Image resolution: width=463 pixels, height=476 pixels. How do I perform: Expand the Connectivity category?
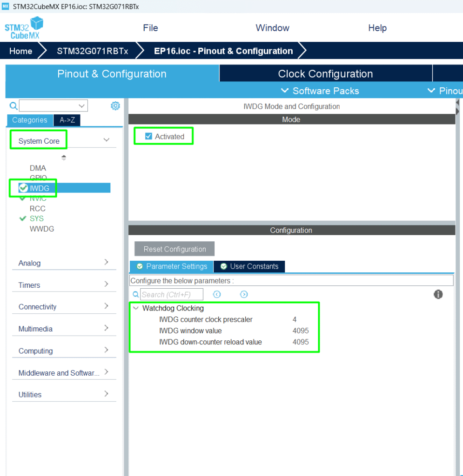pyautogui.click(x=106, y=306)
